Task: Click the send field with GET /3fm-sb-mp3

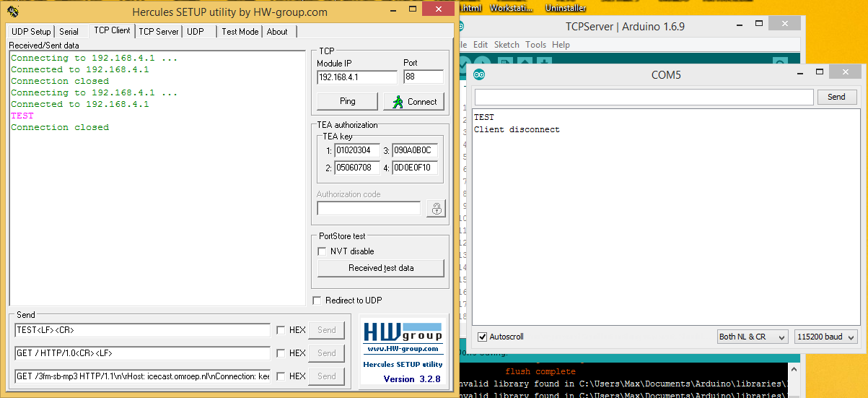Action: [x=142, y=376]
